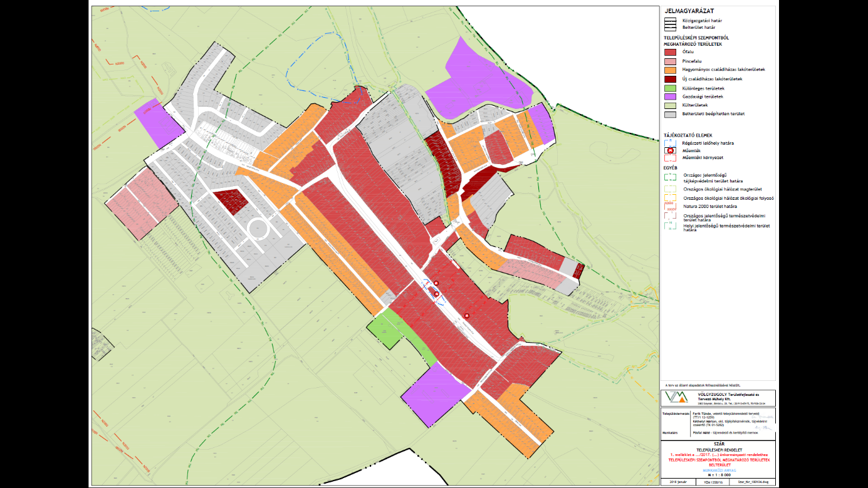Click the circular cul-de-sac on the map
The height and width of the screenshot is (488, 868).
[258, 231]
